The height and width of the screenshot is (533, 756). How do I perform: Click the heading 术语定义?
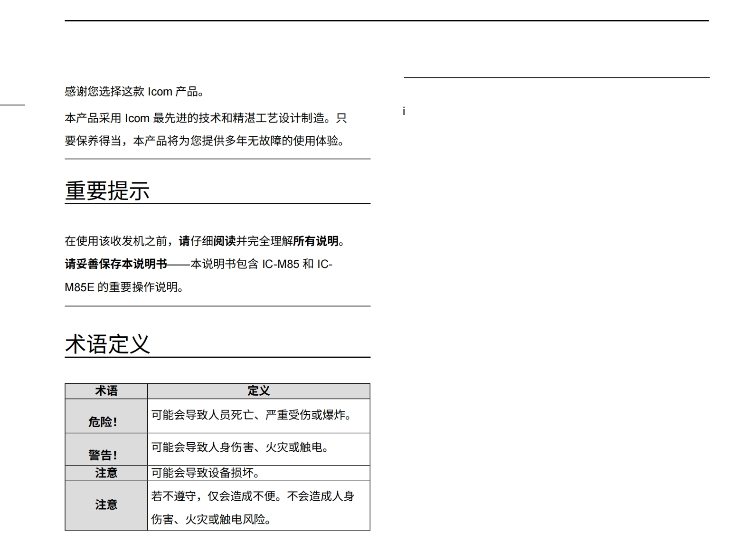[107, 344]
